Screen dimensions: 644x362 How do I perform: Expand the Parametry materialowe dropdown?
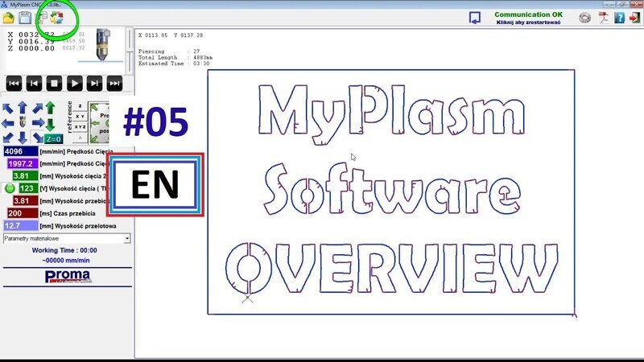click(x=127, y=238)
